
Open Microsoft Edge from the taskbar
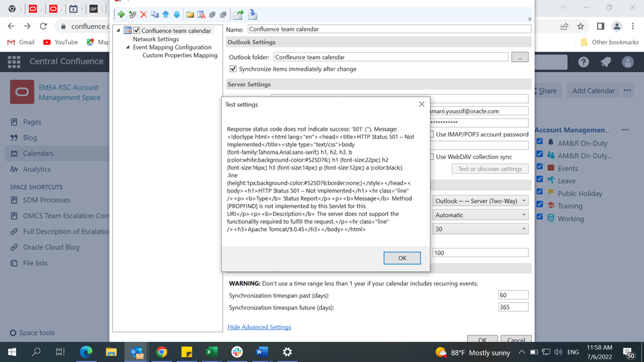tap(86, 352)
